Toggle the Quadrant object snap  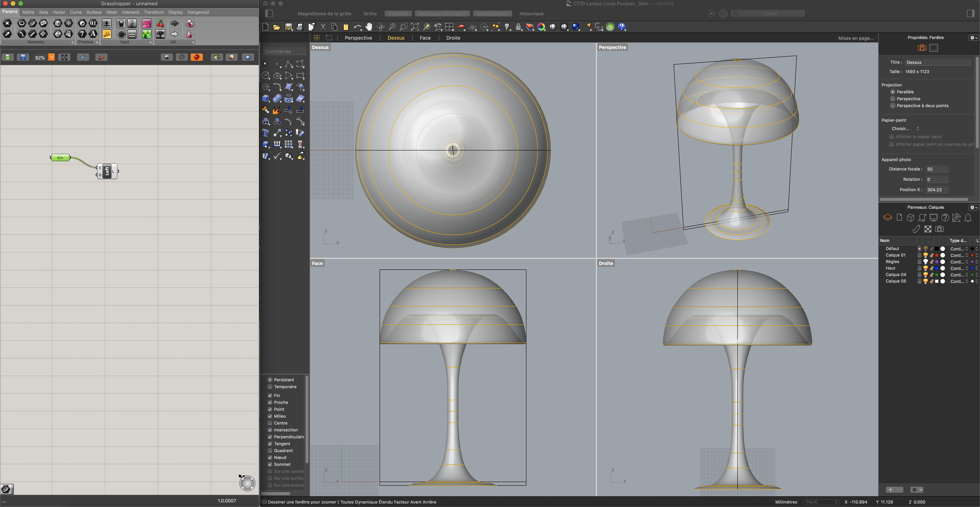pyautogui.click(x=270, y=450)
